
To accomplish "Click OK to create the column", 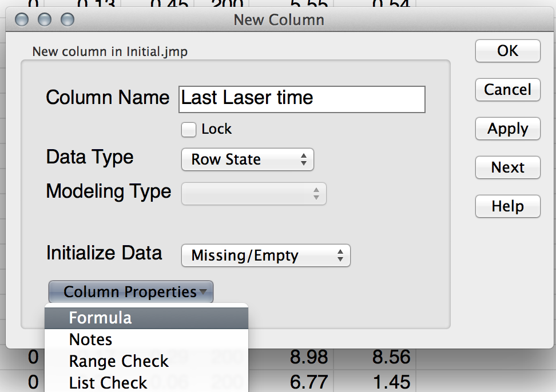I will click(x=507, y=51).
